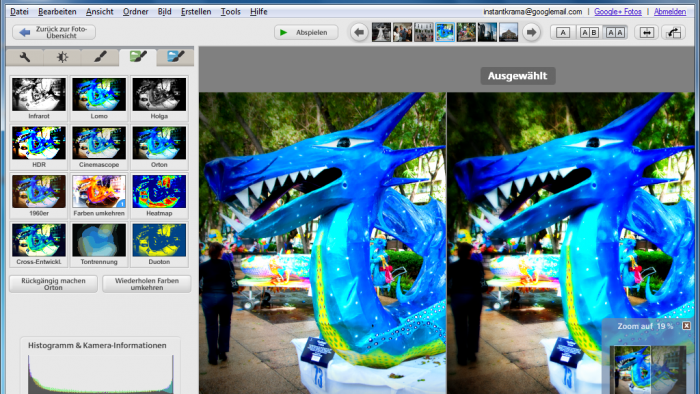
Task: Open the paintbrush effects tab
Action: (x=100, y=57)
